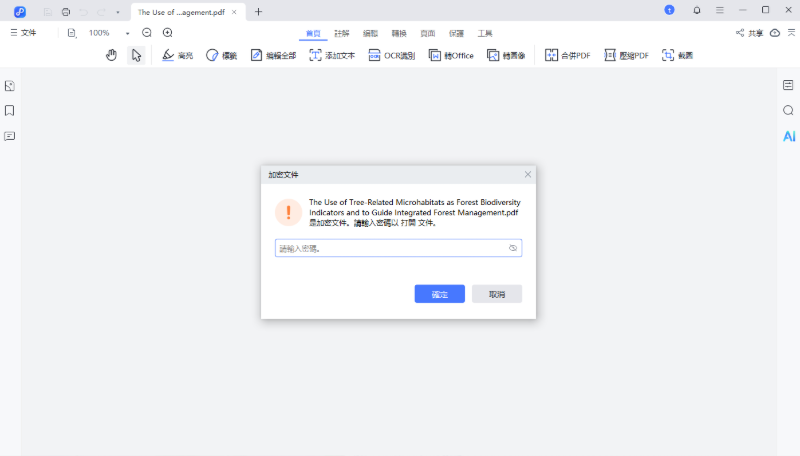Open the bookmarks panel in left sidebar
Image resolution: width=800 pixels, height=456 pixels.
9,111
